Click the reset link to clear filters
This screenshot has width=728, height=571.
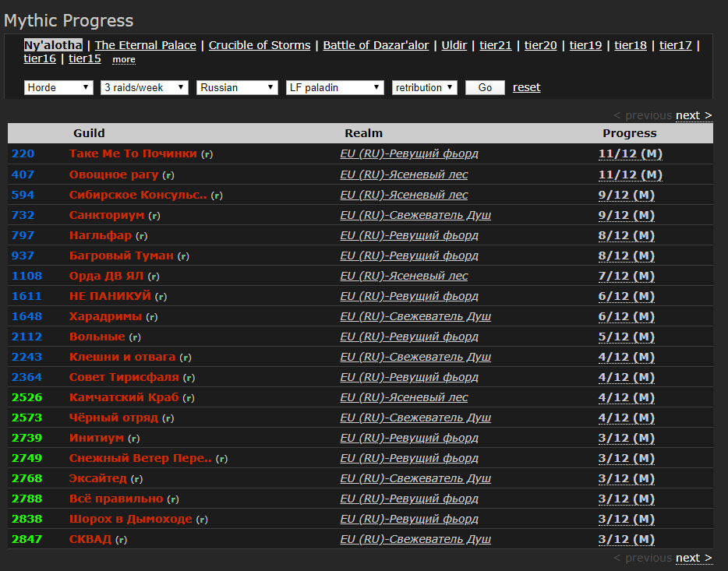526,87
